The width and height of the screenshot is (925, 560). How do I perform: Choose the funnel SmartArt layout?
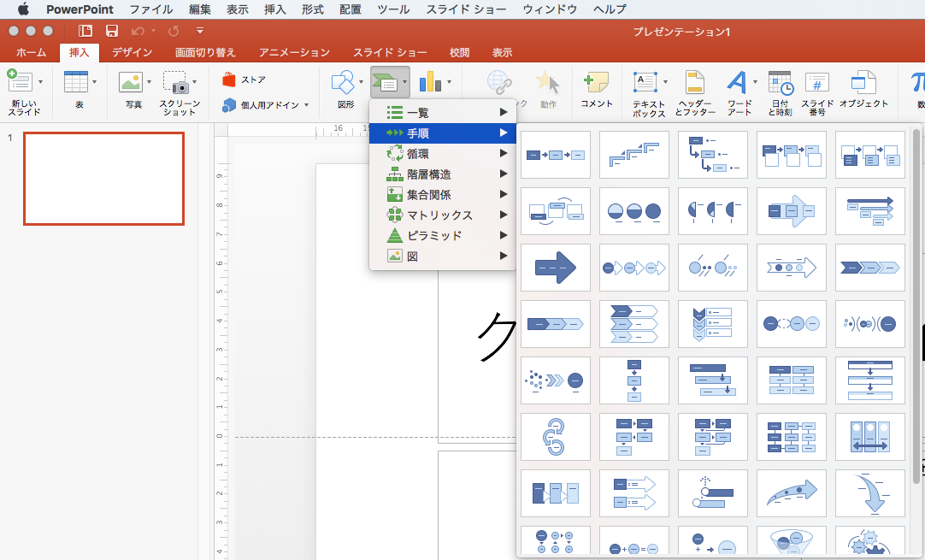pyautogui.click(x=791, y=543)
